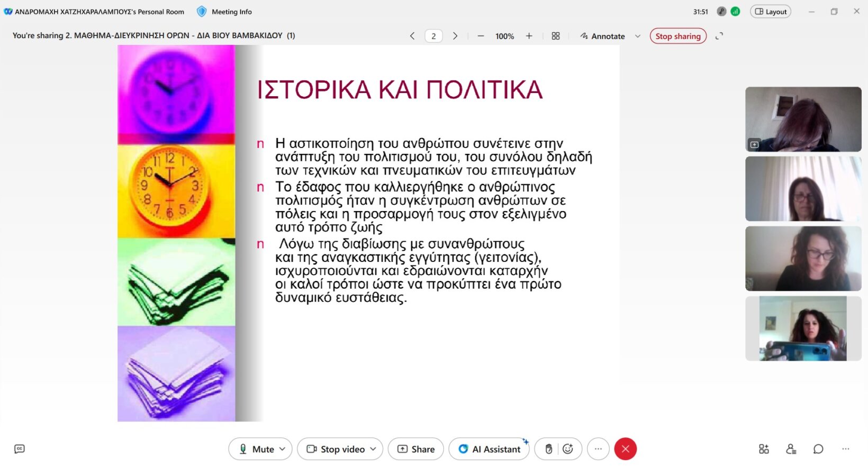Advance to the next slide page

pyautogui.click(x=455, y=36)
